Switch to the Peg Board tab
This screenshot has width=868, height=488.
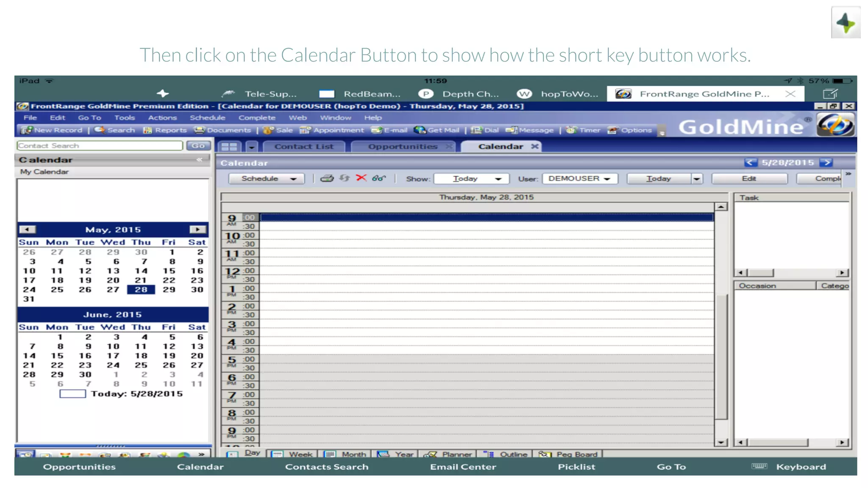(x=568, y=454)
